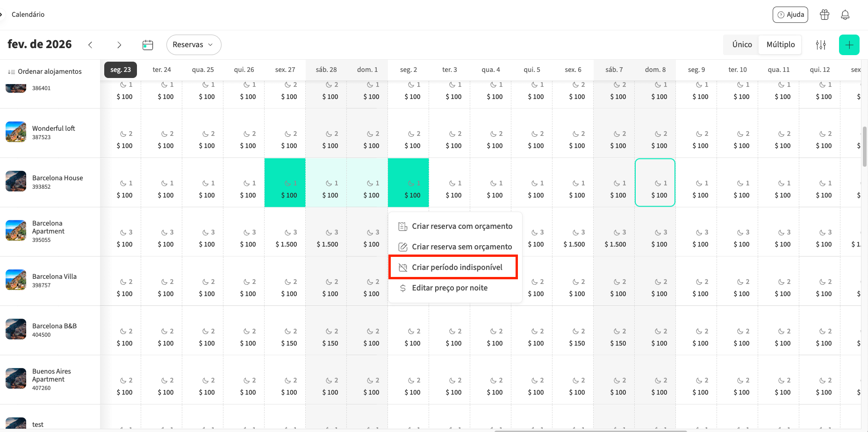Go to the next period arrow

(119, 45)
